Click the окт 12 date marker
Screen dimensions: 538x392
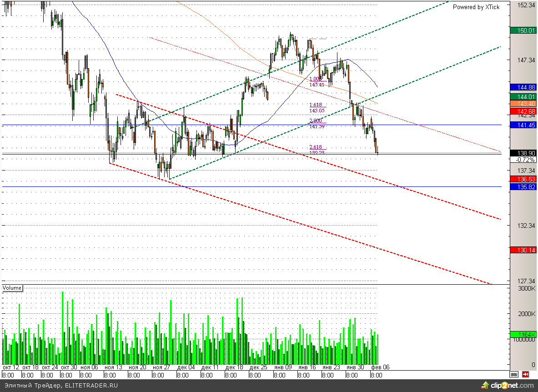click(x=11, y=367)
